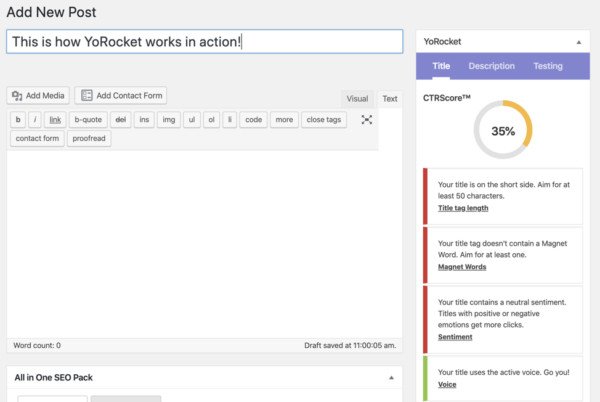
Task: Click the close tags button
Action: (324, 120)
